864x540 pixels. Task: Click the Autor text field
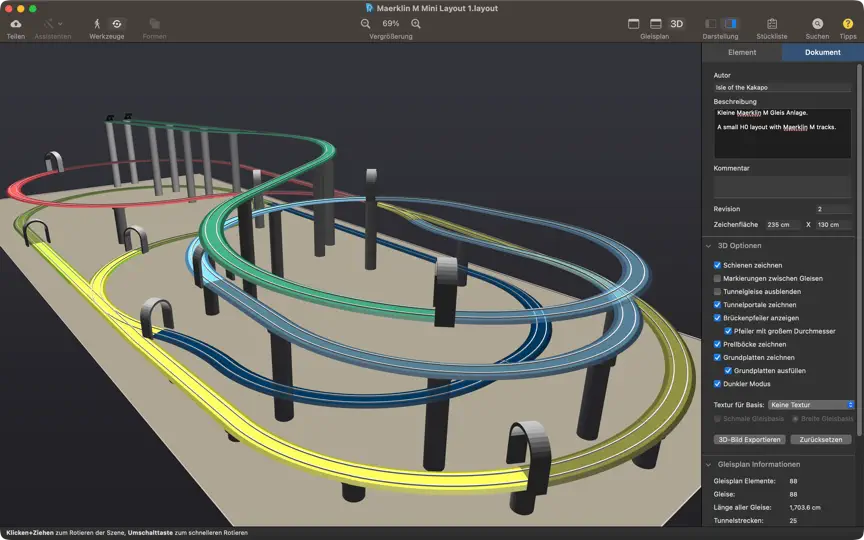tap(782, 88)
